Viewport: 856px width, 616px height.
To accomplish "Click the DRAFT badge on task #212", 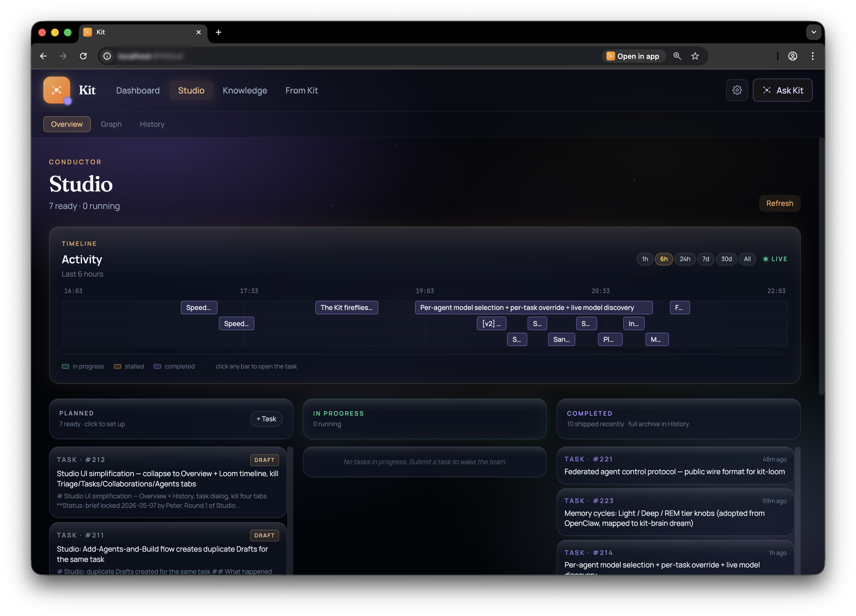I will coord(264,460).
